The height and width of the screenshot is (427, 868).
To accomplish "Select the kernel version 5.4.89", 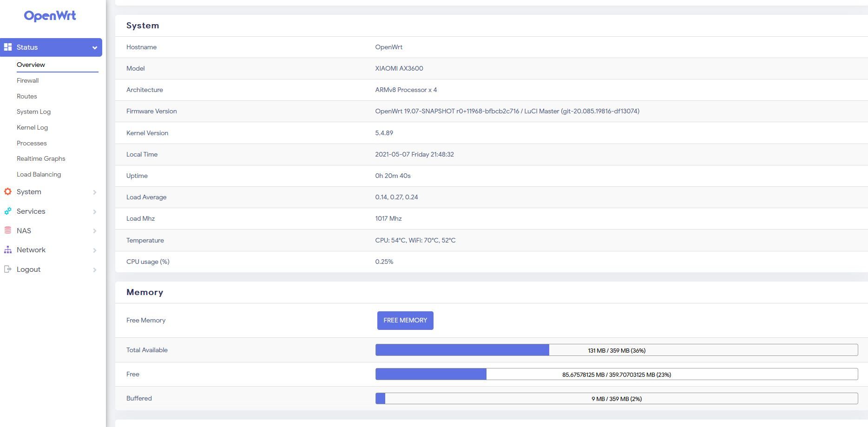I will (384, 133).
